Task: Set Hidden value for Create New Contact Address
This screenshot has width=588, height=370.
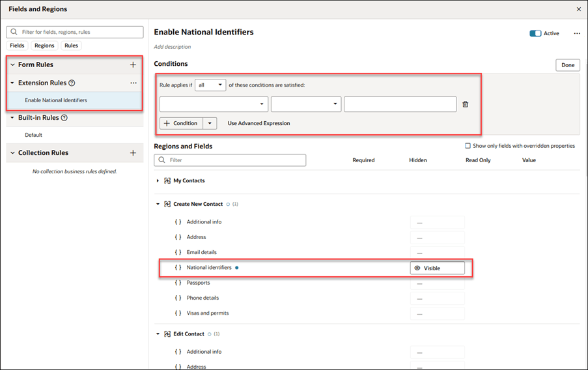Action: click(x=437, y=238)
